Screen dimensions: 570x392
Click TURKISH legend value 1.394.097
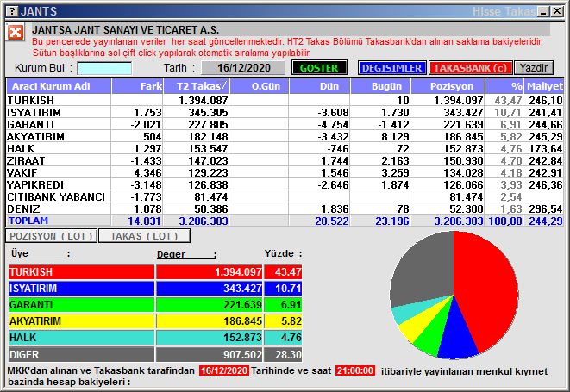coord(238,271)
